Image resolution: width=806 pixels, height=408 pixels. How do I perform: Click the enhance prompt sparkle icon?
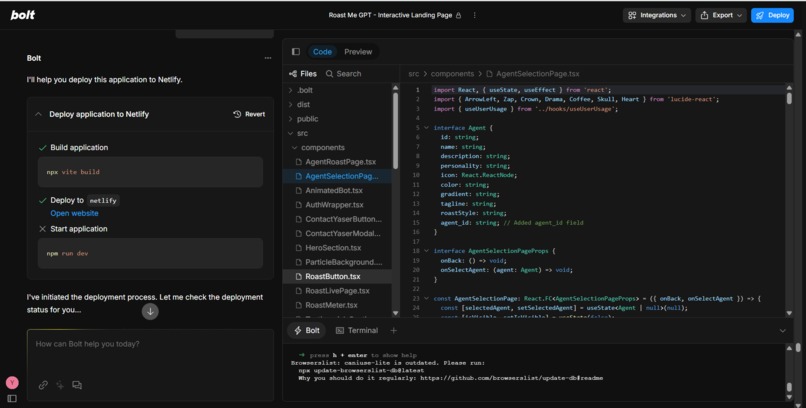pos(60,385)
